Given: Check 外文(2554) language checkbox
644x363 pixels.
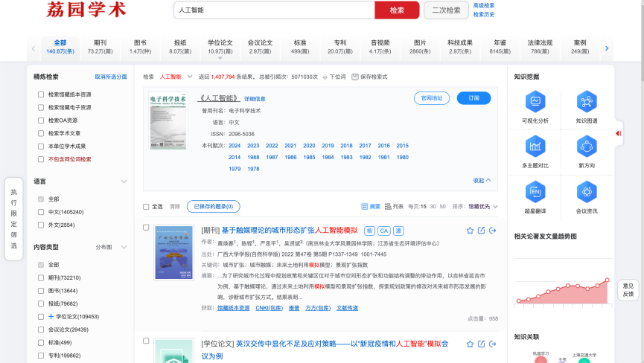Looking at the screenshot, I should (41, 225).
